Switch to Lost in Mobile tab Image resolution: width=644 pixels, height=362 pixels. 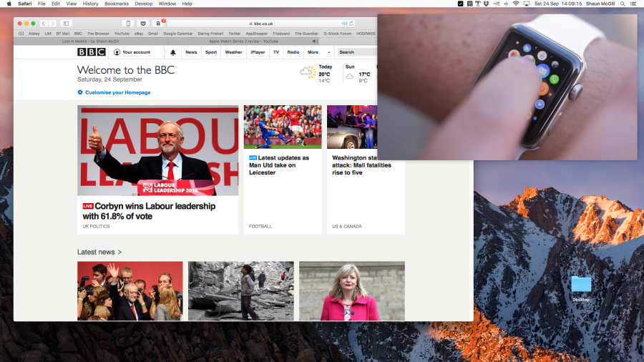90,41
